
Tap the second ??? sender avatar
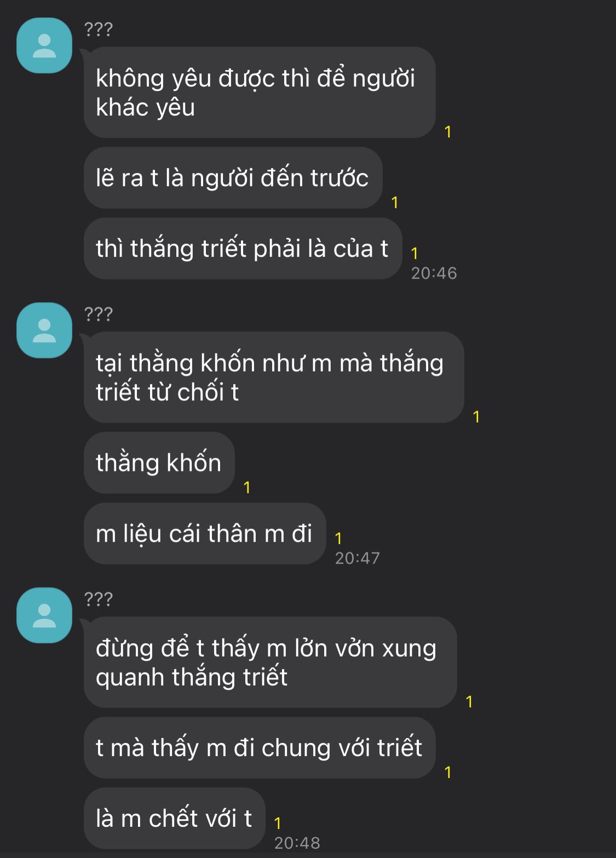coord(44,330)
